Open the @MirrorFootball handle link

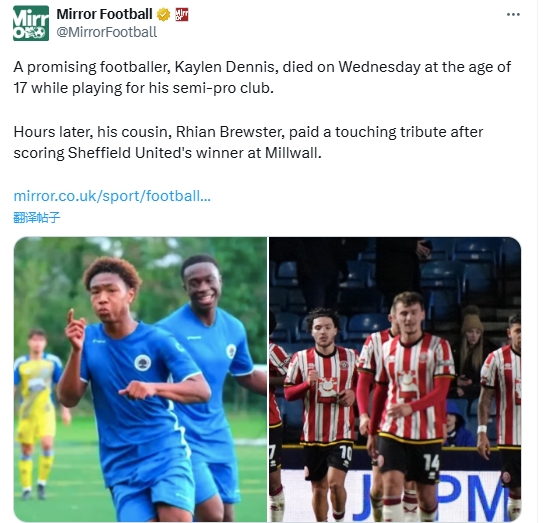pos(107,32)
